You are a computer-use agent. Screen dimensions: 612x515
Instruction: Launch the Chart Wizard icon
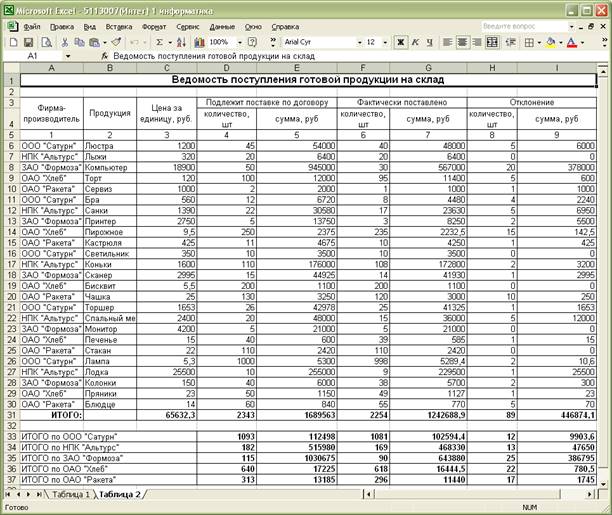tap(199, 42)
